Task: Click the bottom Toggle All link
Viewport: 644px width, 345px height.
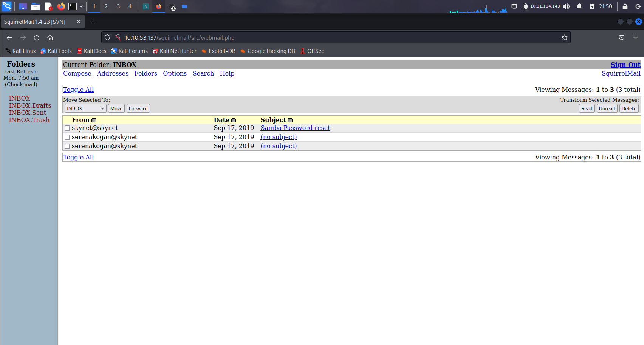Action: tap(78, 157)
